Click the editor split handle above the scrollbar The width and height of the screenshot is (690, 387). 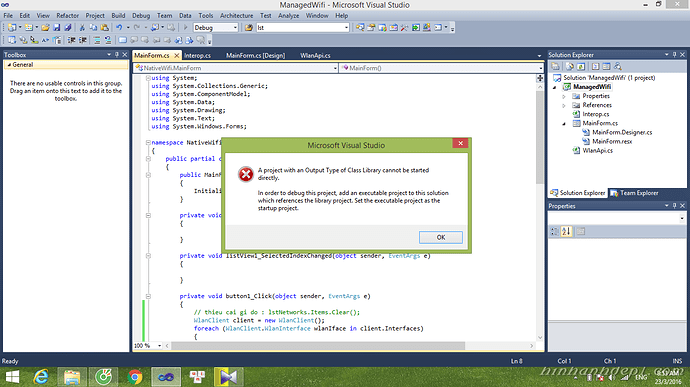click(x=540, y=78)
